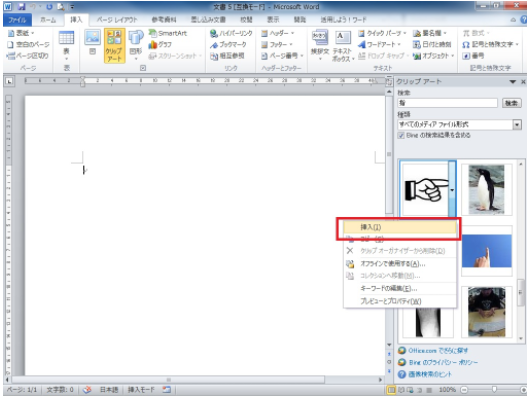Open the ページ番号 dropdown

pyautogui.click(x=282, y=56)
